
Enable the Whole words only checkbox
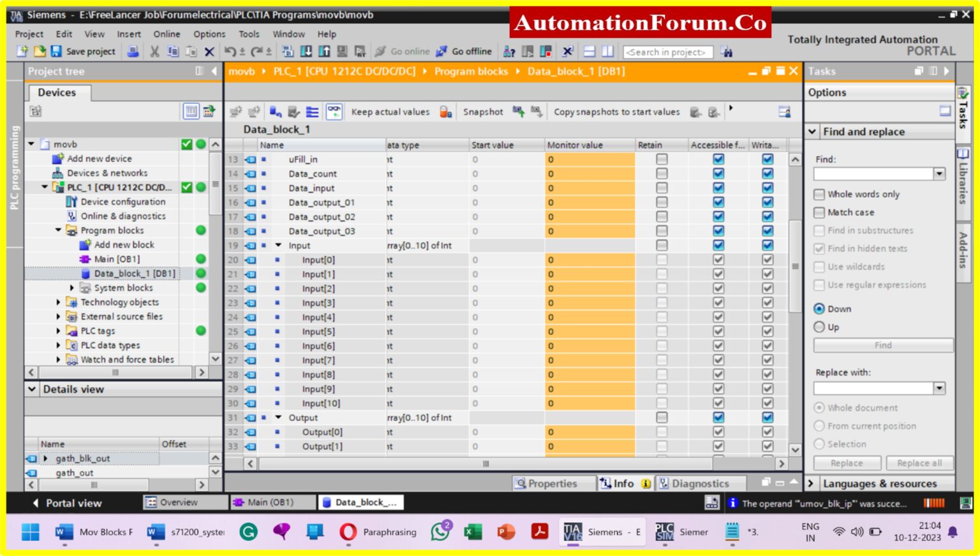(820, 194)
